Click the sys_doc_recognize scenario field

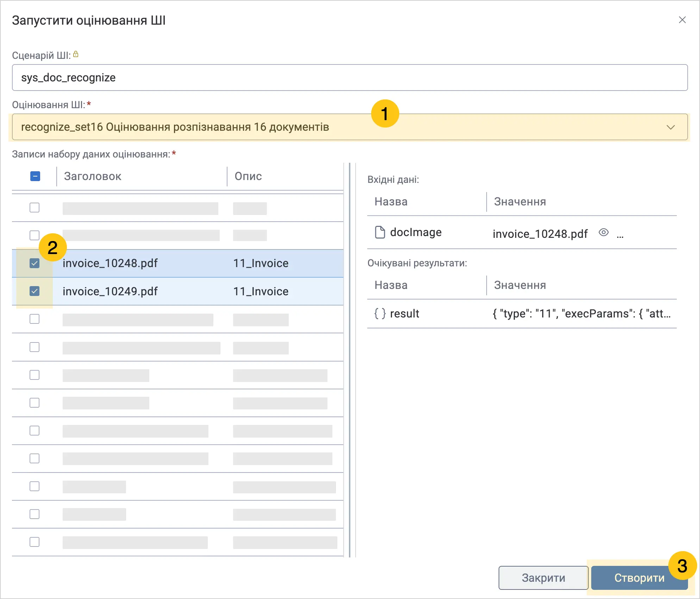pos(350,78)
